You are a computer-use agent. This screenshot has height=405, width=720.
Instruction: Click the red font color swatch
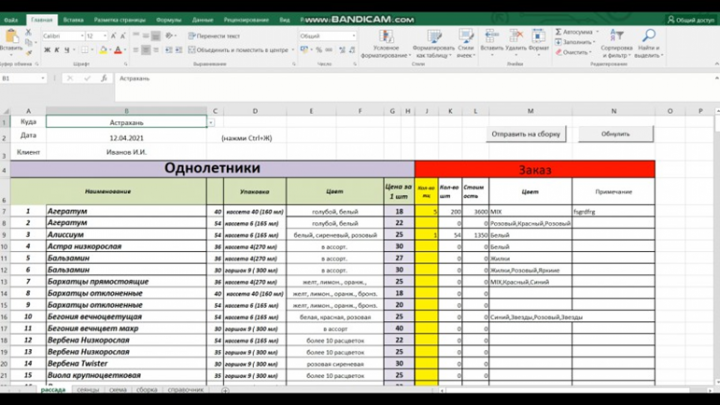click(x=118, y=50)
